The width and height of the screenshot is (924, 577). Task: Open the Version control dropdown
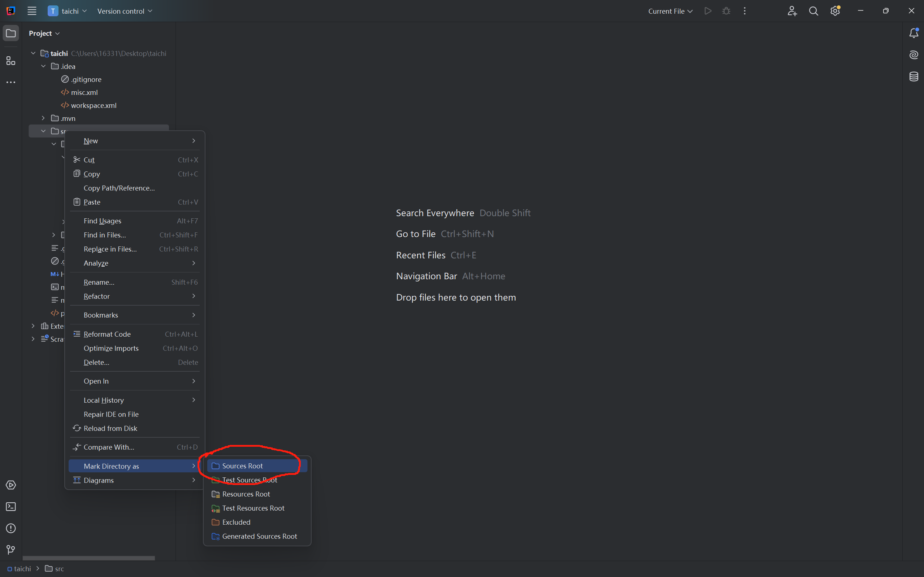pyautogui.click(x=125, y=11)
